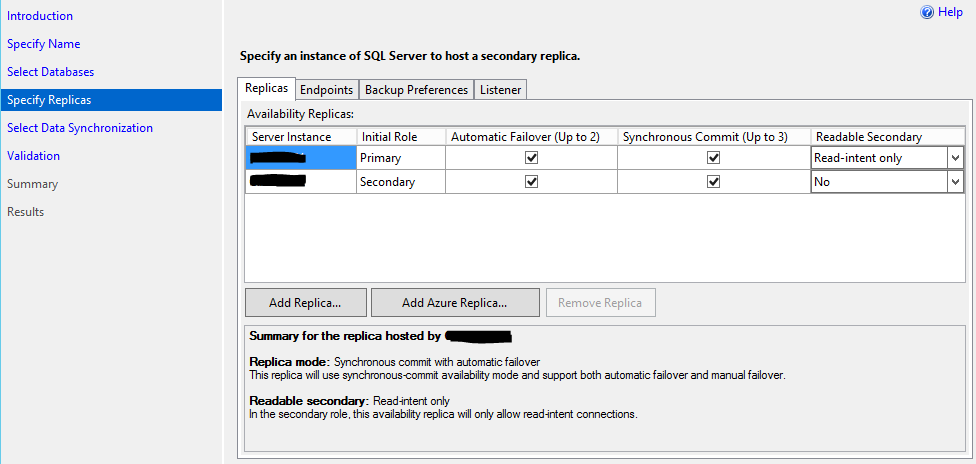Click the Add Replica button

305,302
